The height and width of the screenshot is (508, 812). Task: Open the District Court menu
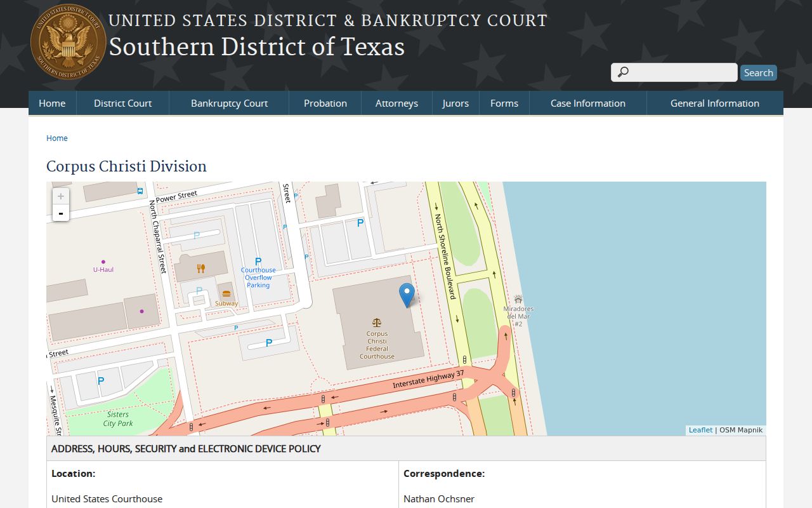pyautogui.click(x=123, y=103)
